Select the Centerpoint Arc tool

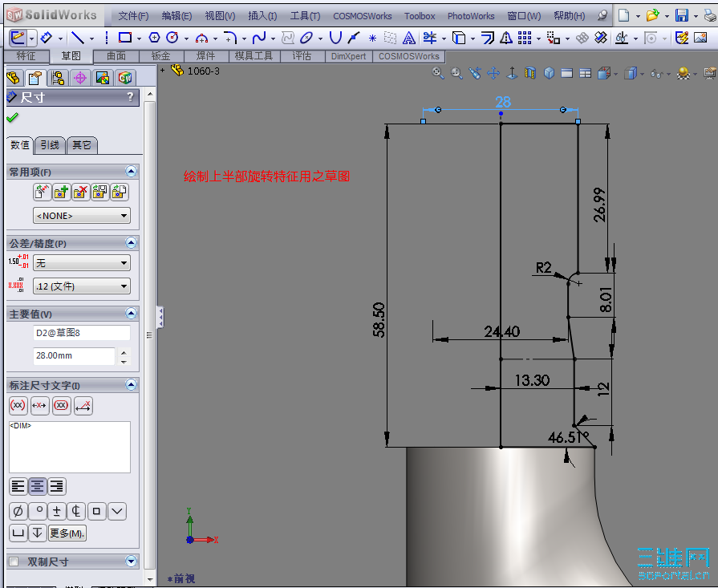click(x=201, y=38)
